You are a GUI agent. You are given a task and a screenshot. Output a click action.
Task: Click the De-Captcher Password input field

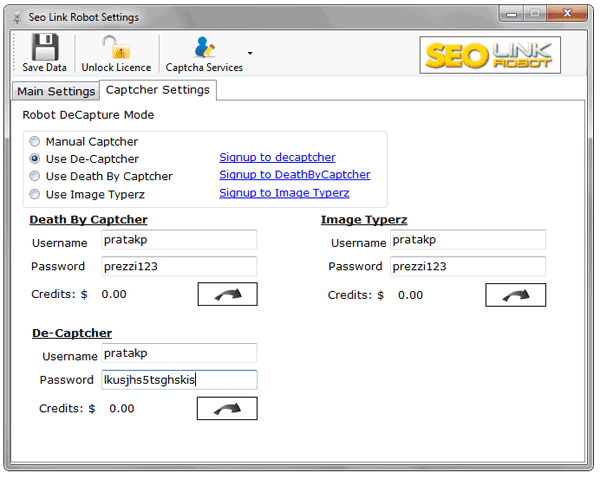coord(179,380)
